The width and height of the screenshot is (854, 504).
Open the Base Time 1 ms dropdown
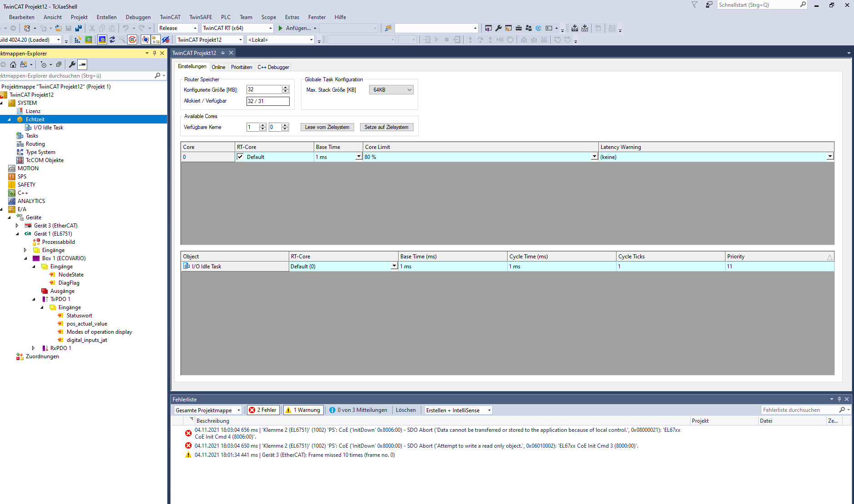359,157
